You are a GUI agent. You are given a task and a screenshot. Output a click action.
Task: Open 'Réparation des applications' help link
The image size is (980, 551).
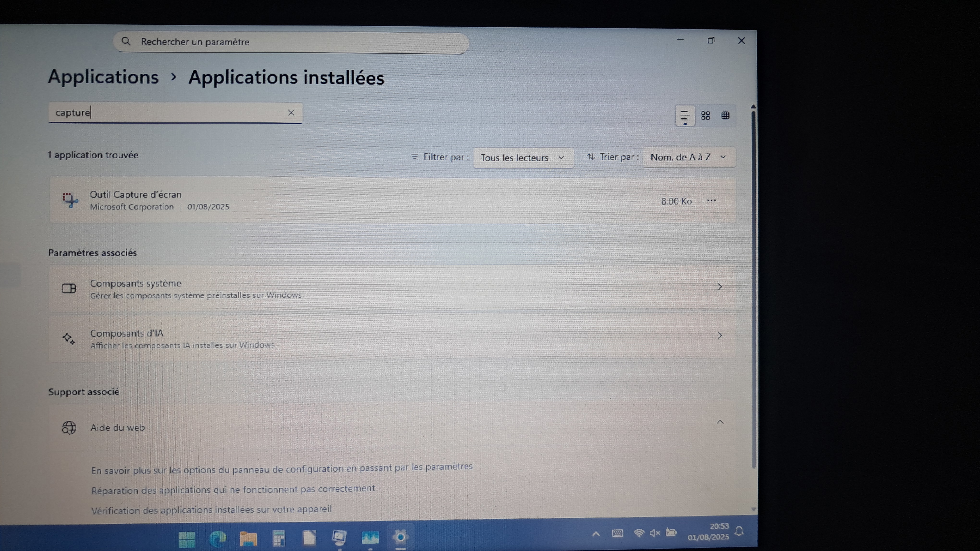click(233, 489)
